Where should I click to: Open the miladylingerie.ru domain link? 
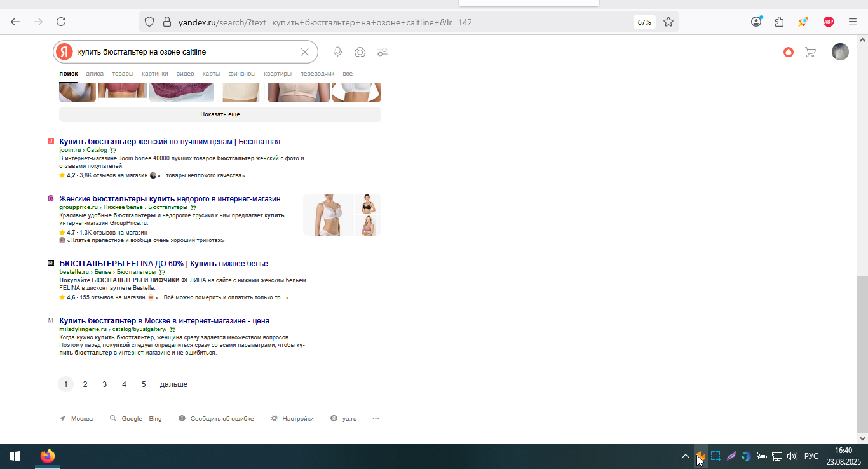click(x=83, y=330)
